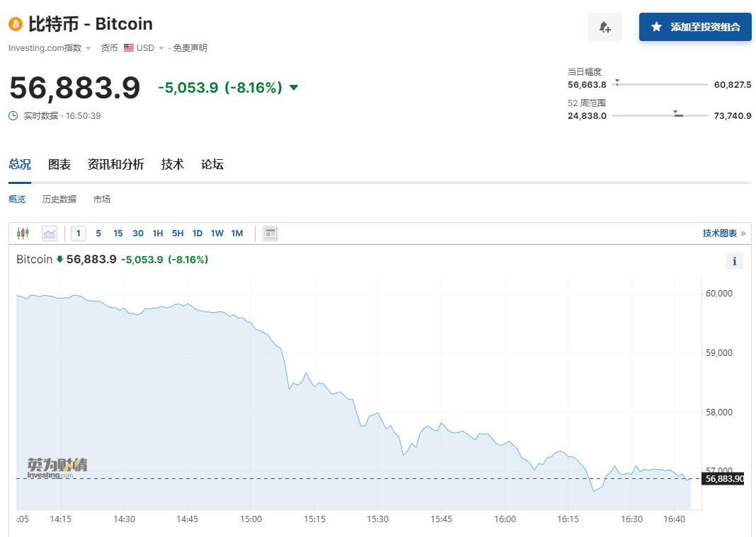Click the 52 周范围 range bar
This screenshot has height=537, width=756.
(660, 115)
